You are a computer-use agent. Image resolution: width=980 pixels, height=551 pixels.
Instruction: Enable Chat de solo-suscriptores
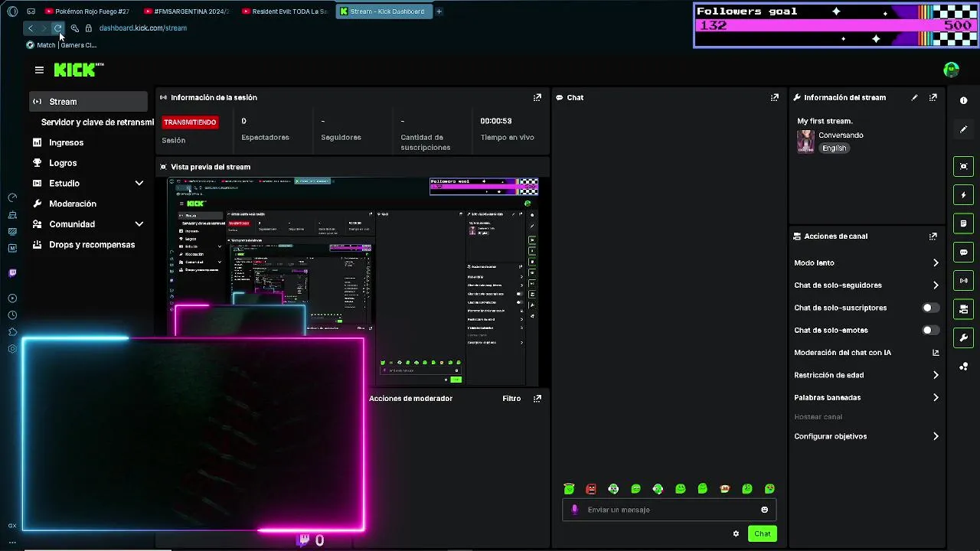click(x=930, y=308)
